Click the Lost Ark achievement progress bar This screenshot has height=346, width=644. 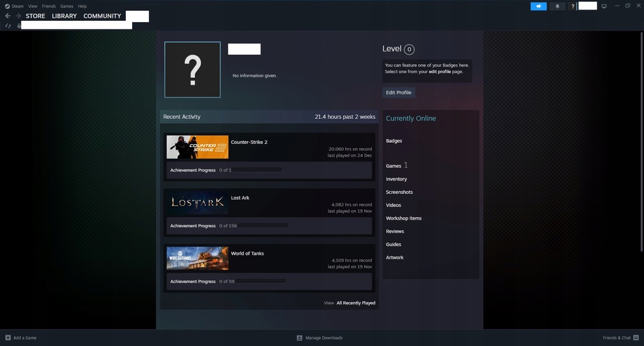264,225
